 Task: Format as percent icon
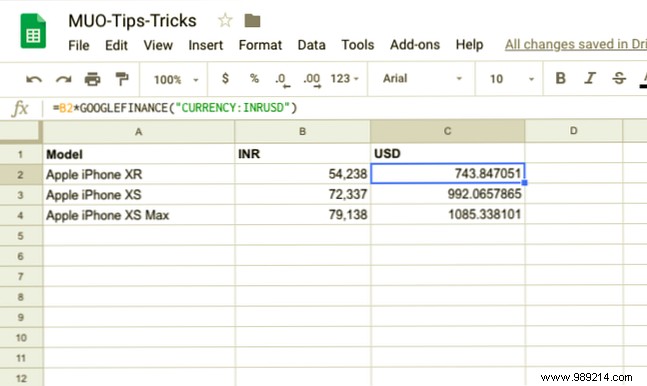[x=254, y=78]
